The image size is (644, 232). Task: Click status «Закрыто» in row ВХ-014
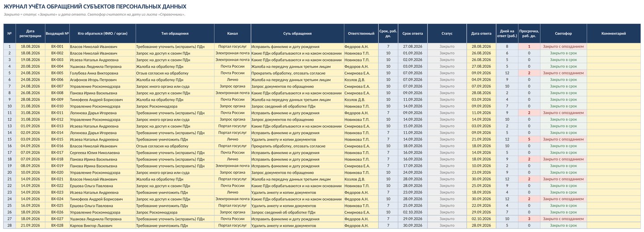click(x=447, y=133)
